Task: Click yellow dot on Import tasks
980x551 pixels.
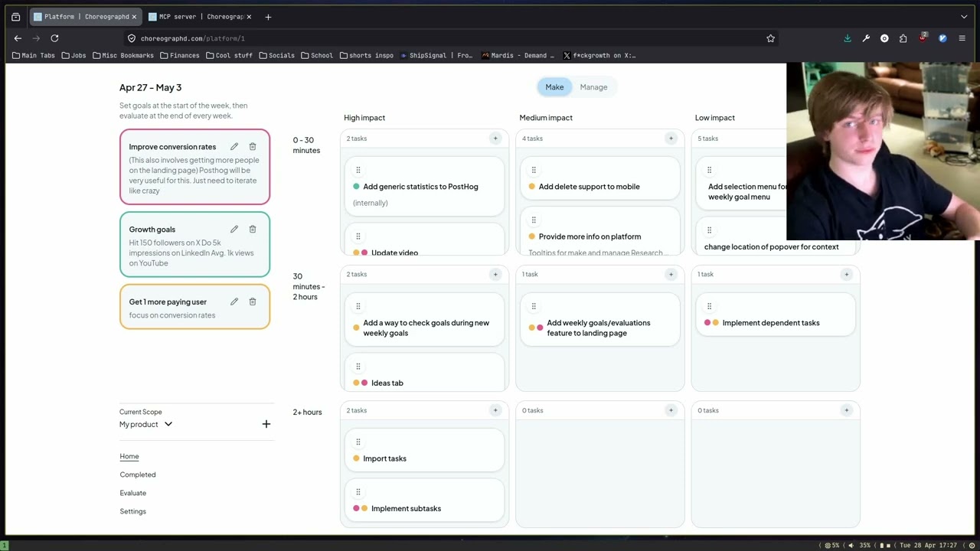Action: [356, 458]
